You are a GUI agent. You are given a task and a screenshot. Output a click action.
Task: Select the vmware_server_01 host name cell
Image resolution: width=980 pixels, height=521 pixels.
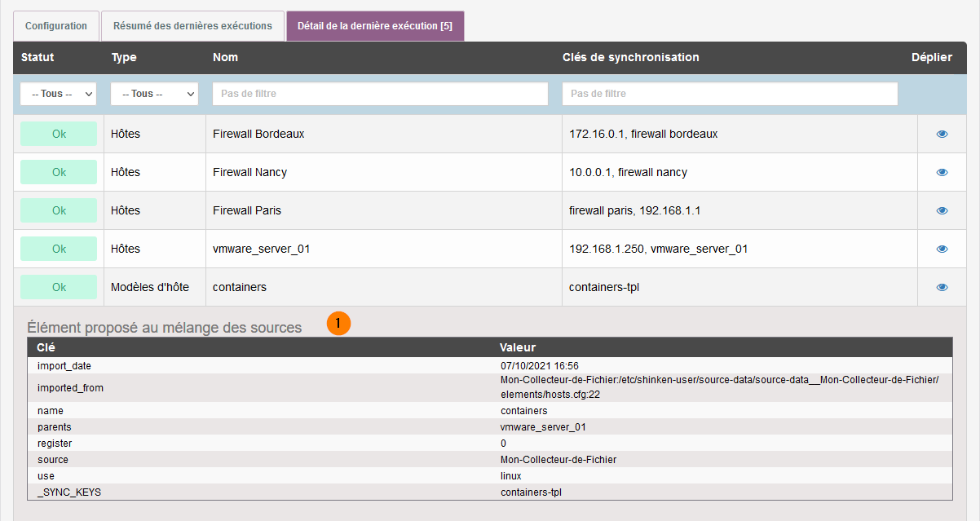[261, 249]
